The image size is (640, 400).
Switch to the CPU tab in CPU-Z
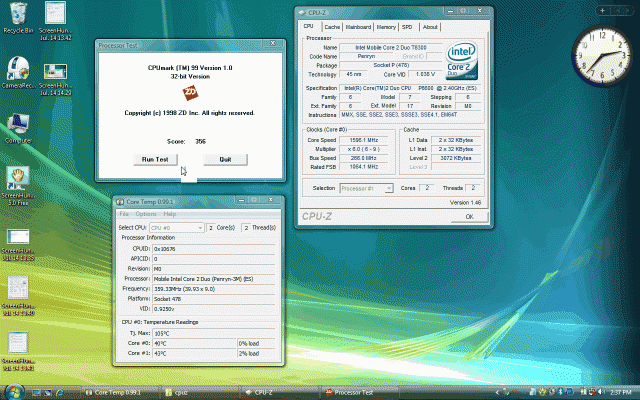pyautogui.click(x=309, y=26)
